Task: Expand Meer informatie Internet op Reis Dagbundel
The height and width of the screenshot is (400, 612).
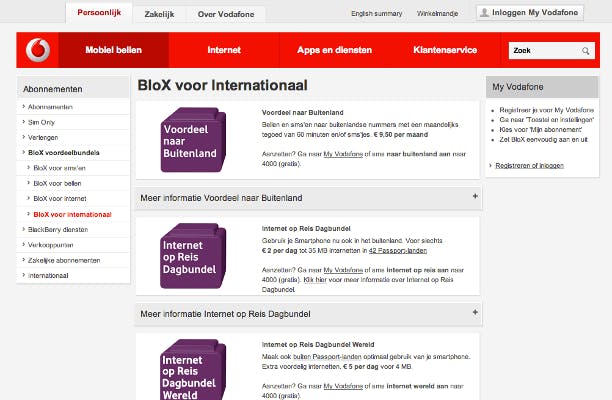Action: pos(308,314)
